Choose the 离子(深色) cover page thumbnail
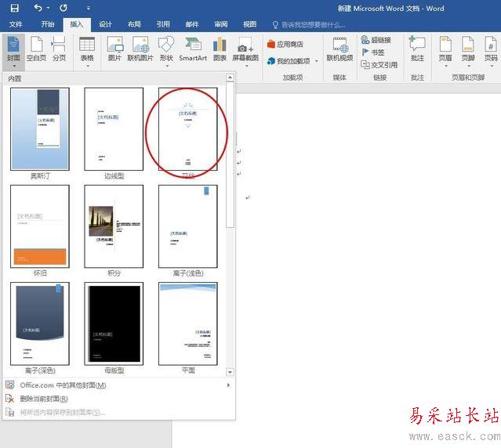 coord(40,323)
